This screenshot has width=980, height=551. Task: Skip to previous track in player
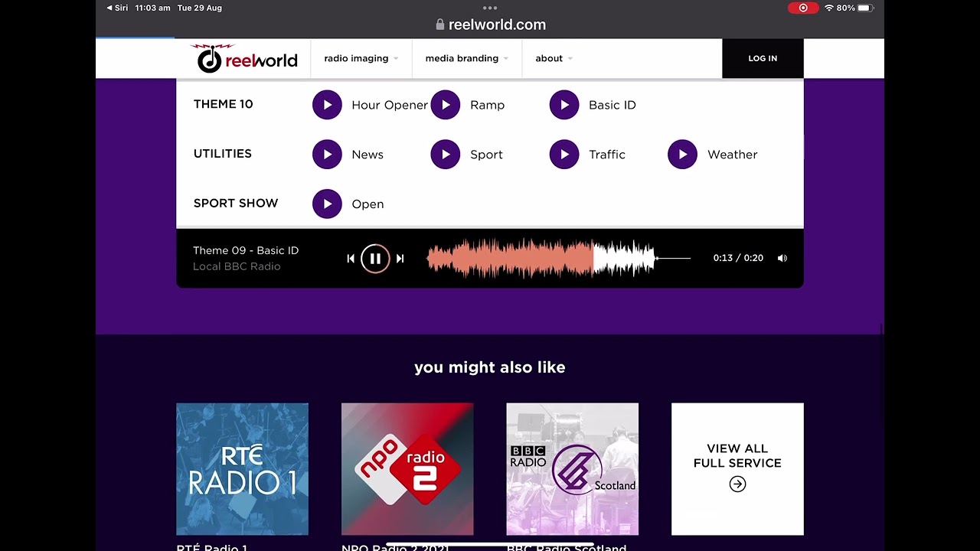point(351,259)
